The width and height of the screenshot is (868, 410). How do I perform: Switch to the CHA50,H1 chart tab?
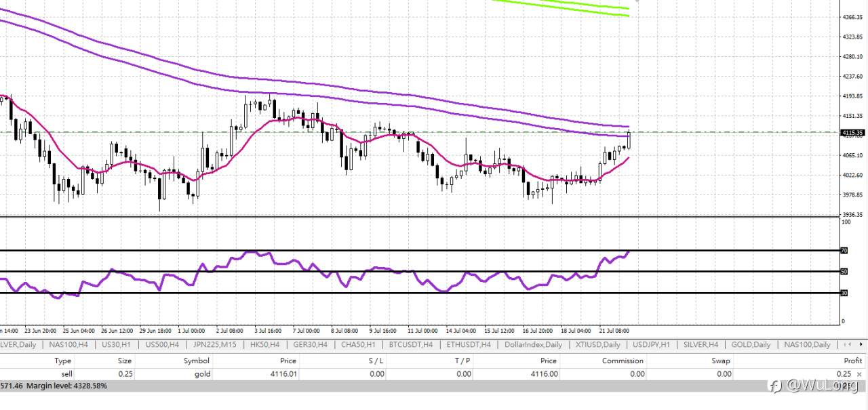pyautogui.click(x=357, y=344)
